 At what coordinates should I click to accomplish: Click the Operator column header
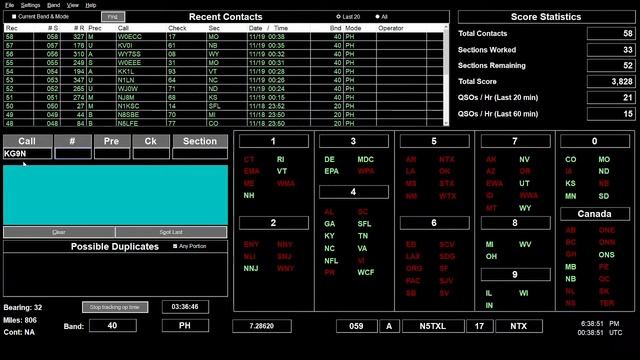click(391, 28)
